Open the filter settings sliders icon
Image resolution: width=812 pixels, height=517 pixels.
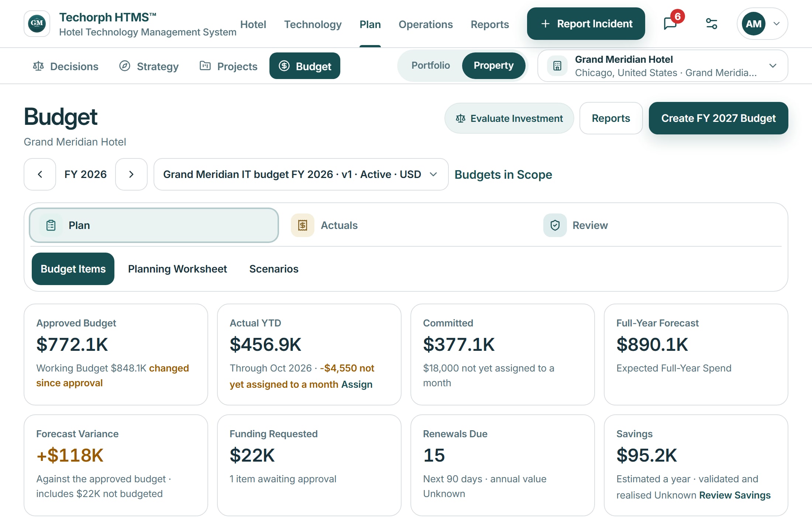[711, 24]
